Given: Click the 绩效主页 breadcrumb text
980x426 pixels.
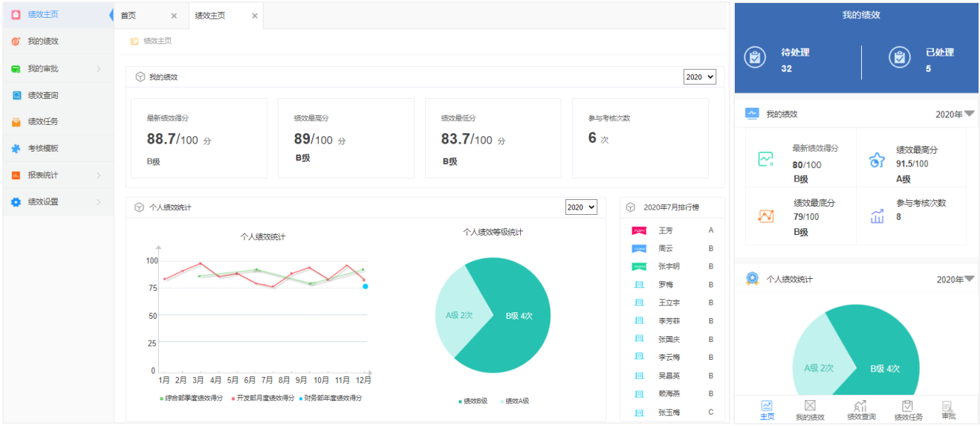Looking at the screenshot, I should click(x=158, y=42).
